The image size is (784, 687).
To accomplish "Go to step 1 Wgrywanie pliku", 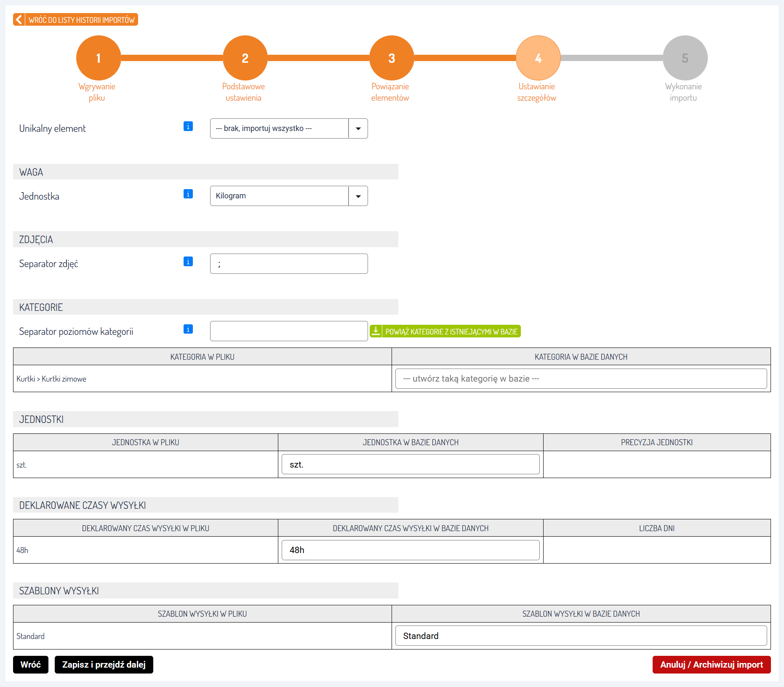I will point(99,58).
